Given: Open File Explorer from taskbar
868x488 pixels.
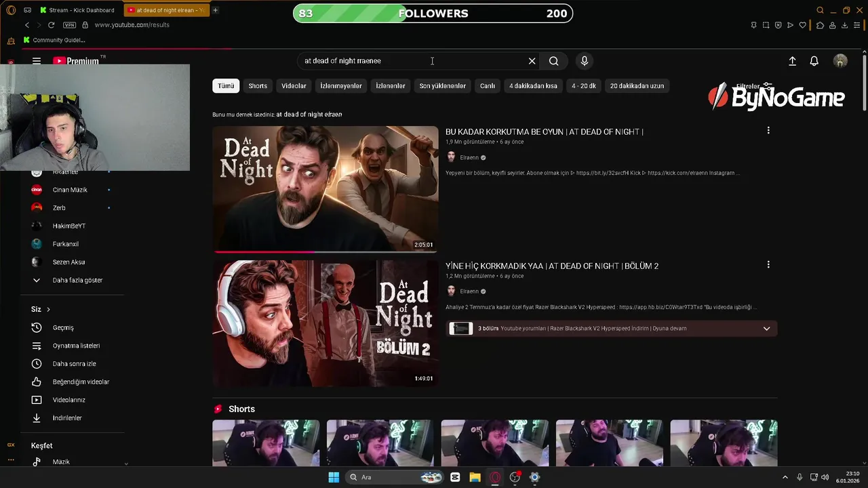Looking at the screenshot, I should click(x=475, y=477).
